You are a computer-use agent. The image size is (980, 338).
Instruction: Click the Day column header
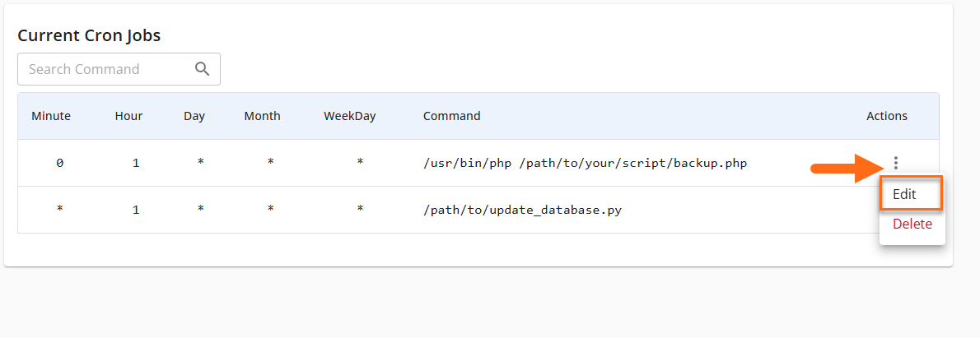(194, 116)
